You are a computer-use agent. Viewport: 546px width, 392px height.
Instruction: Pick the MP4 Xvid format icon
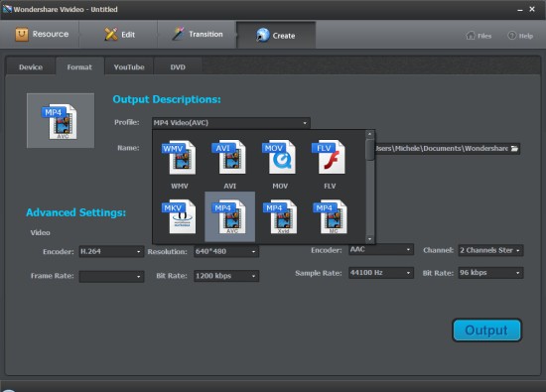tap(280, 216)
